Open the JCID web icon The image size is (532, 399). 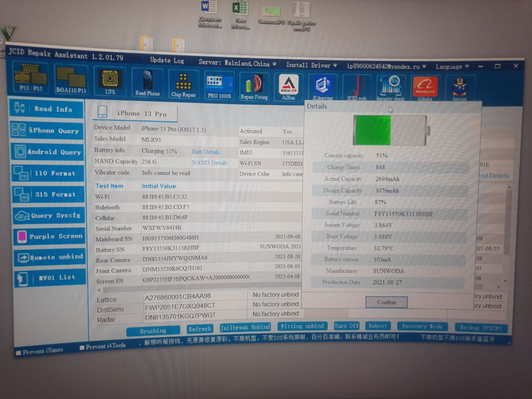[x=357, y=88]
